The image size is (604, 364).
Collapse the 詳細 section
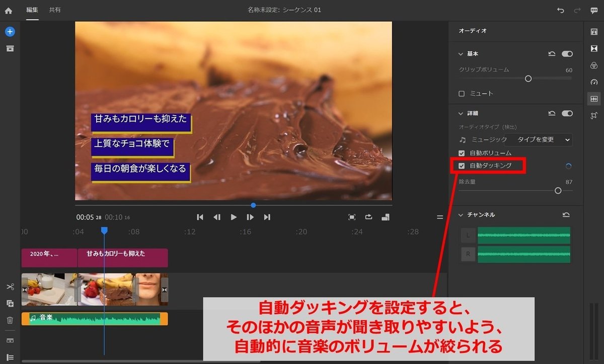(x=461, y=113)
